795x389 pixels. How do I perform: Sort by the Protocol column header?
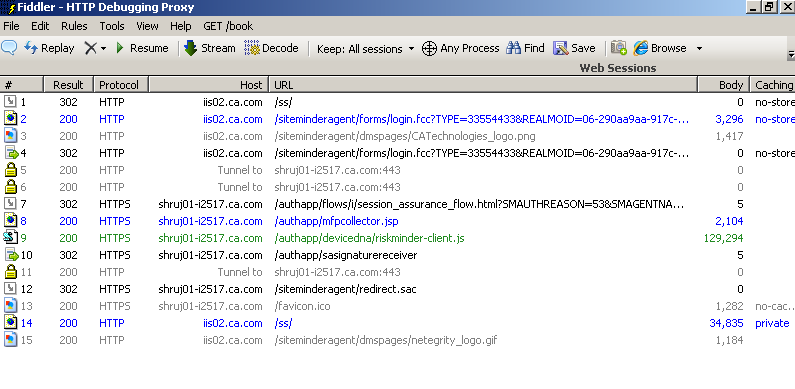[x=122, y=85]
